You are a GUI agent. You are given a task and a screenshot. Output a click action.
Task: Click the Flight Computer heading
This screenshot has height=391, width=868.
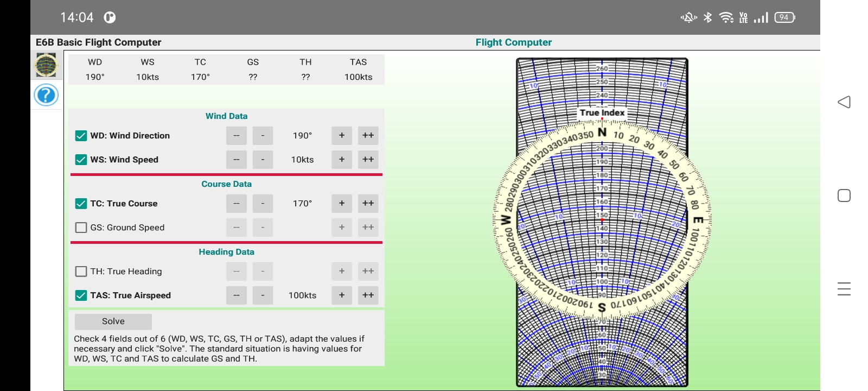point(514,42)
